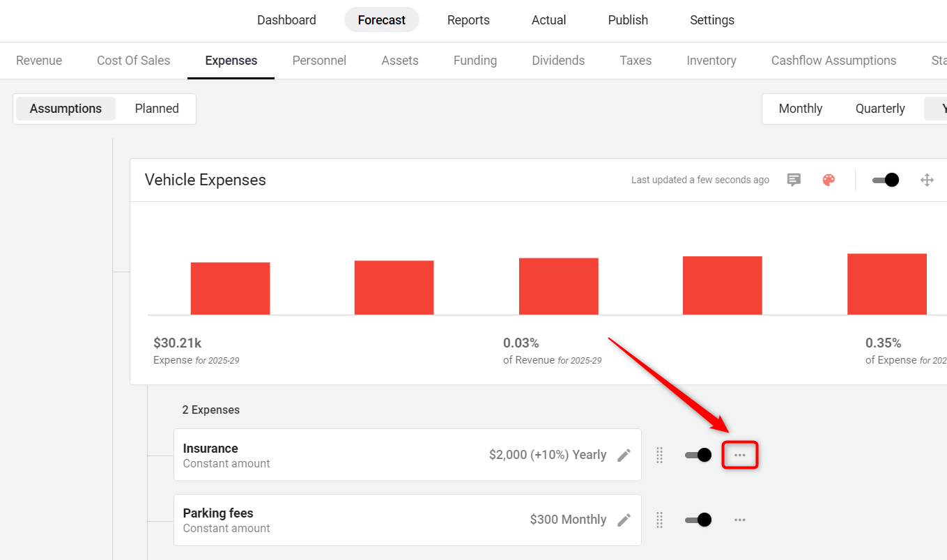Click drag handle dots for Parking fees row
947x560 pixels.
point(659,520)
